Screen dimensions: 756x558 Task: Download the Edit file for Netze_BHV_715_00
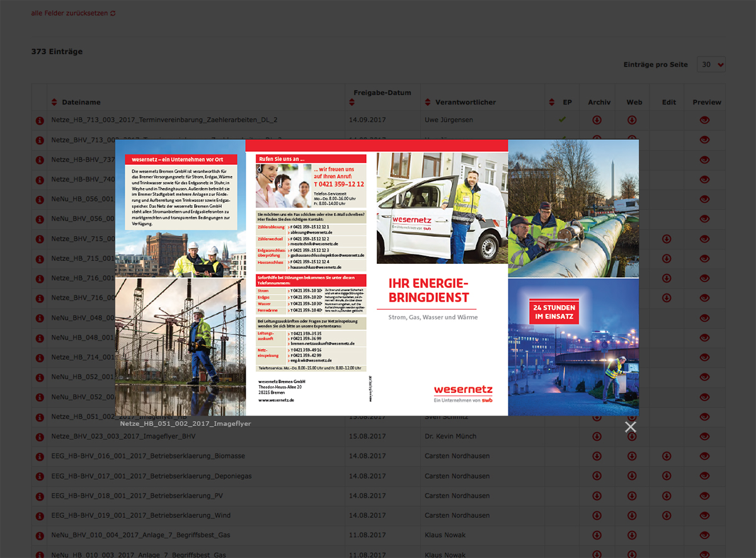pos(667,239)
